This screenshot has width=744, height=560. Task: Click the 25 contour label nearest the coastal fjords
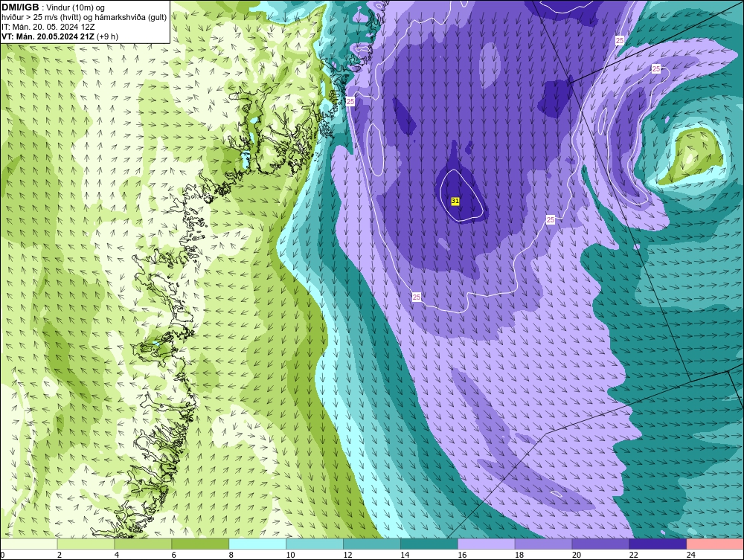[350, 101]
